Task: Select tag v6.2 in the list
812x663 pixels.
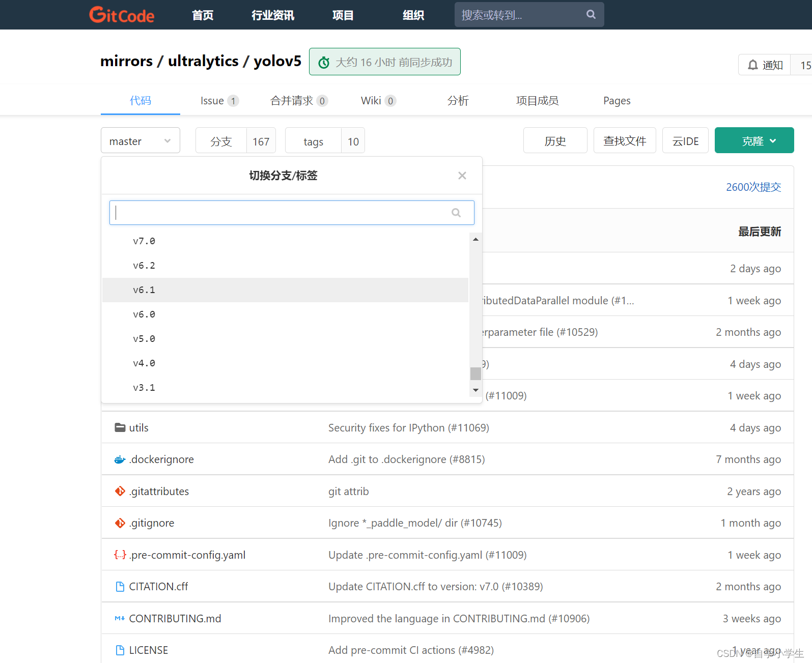Action: [285, 266]
